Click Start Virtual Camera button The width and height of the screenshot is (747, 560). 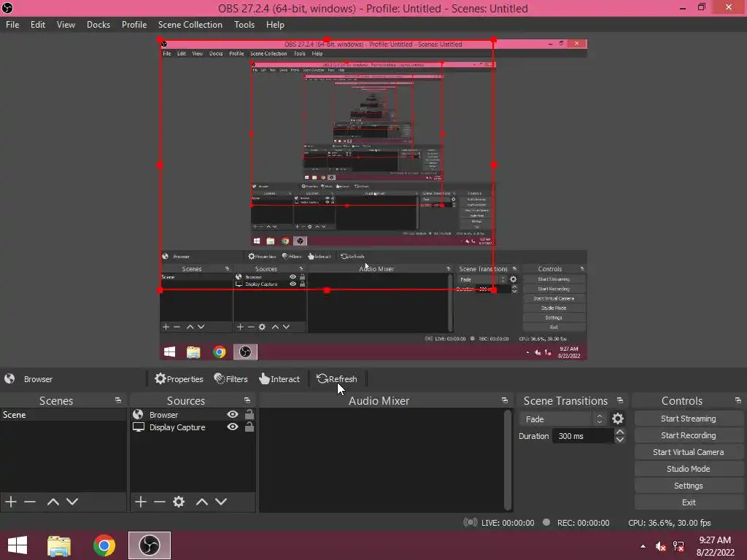point(689,452)
